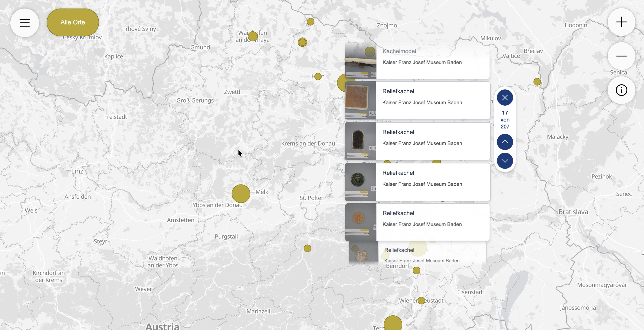Click the dark arched Reliefkachel thumbnail
644x330 pixels.
tap(359, 141)
